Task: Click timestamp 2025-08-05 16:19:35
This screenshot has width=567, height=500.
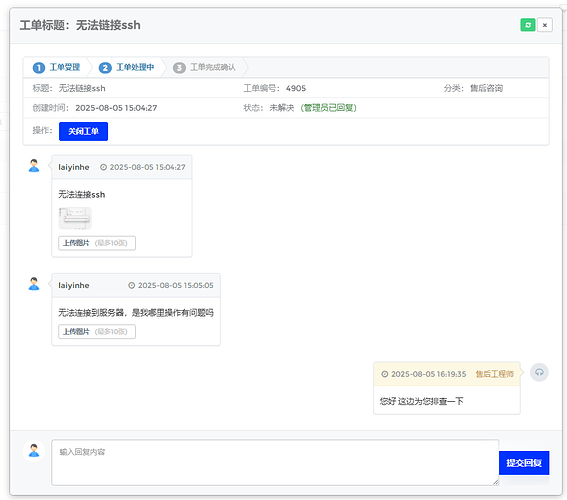Action: tap(429, 374)
